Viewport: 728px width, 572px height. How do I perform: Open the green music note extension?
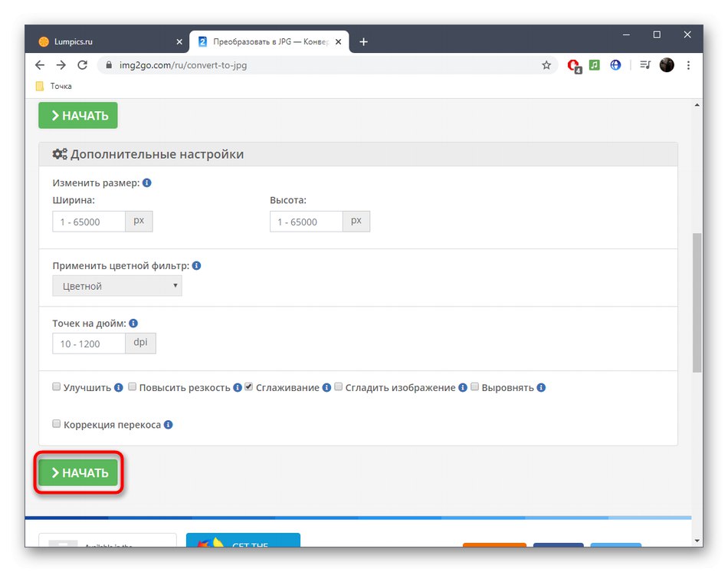coord(595,65)
